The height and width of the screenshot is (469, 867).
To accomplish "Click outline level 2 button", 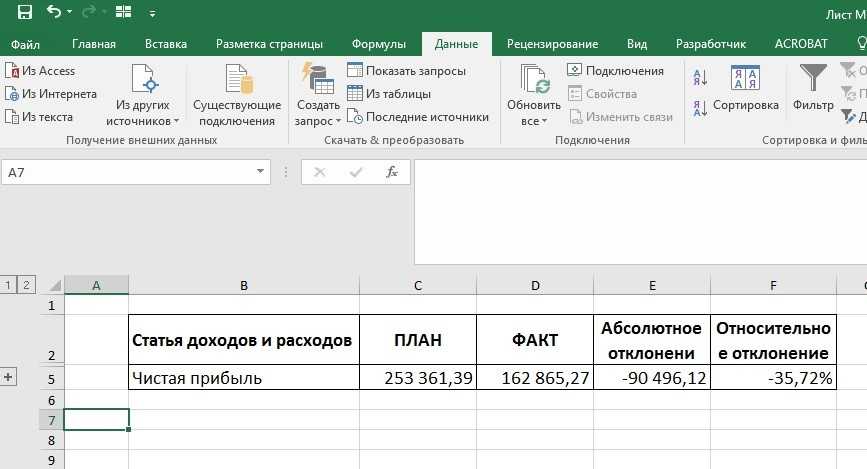I will 27,285.
